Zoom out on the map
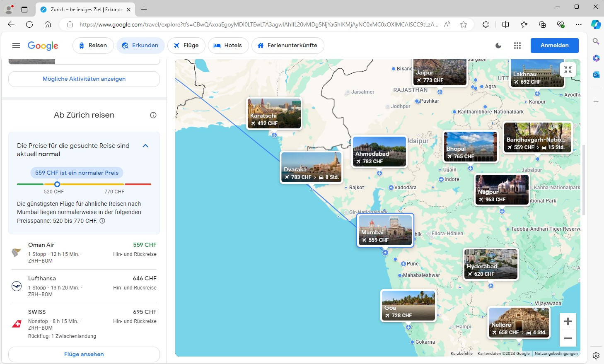 pos(568,338)
